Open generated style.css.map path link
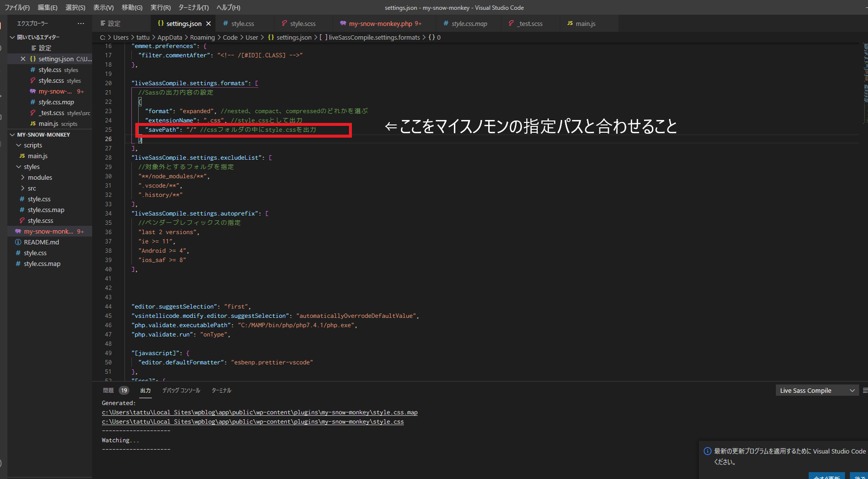868x479 pixels. tap(260, 412)
